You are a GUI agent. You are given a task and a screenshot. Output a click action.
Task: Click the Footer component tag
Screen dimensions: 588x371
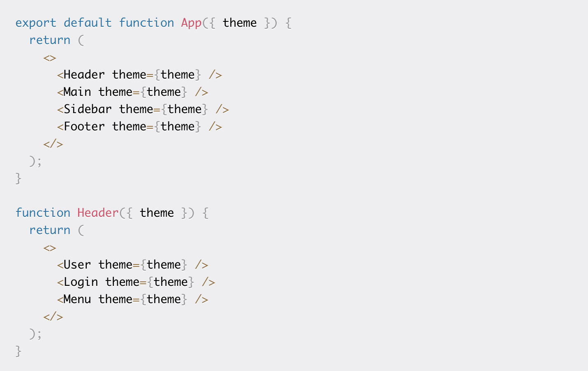pyautogui.click(x=84, y=126)
